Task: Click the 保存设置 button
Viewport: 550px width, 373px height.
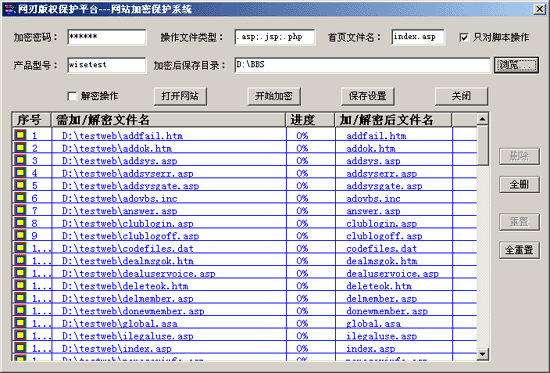Action: (368, 96)
